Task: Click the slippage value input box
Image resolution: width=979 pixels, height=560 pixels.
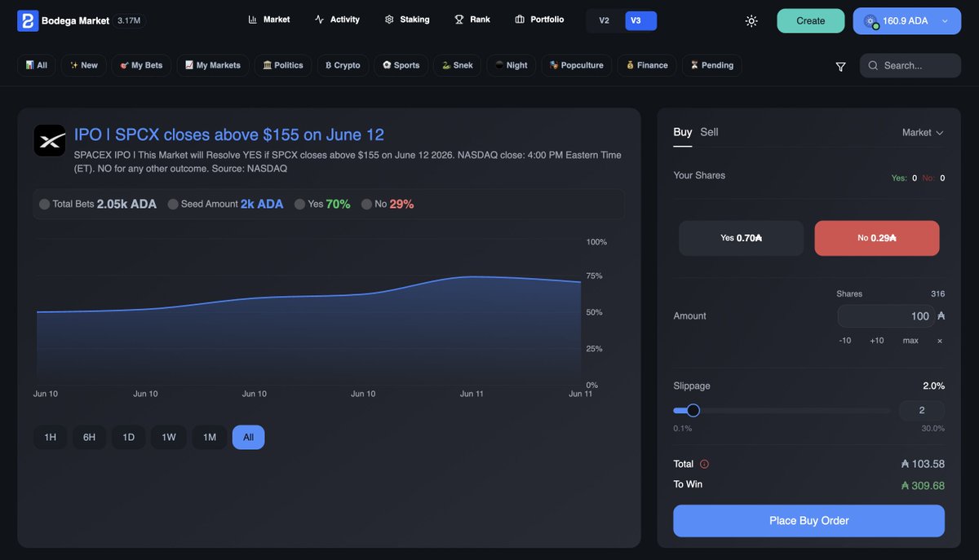Action: [x=922, y=411]
